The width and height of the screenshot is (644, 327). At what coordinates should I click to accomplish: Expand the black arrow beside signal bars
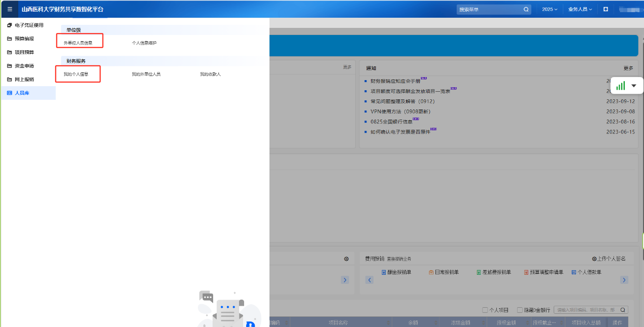[x=633, y=86]
